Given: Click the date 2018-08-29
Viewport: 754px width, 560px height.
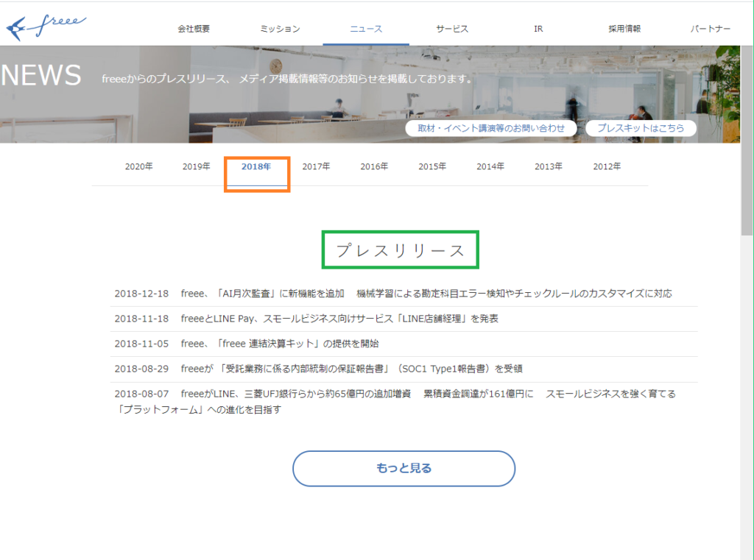Looking at the screenshot, I should click(x=141, y=369).
